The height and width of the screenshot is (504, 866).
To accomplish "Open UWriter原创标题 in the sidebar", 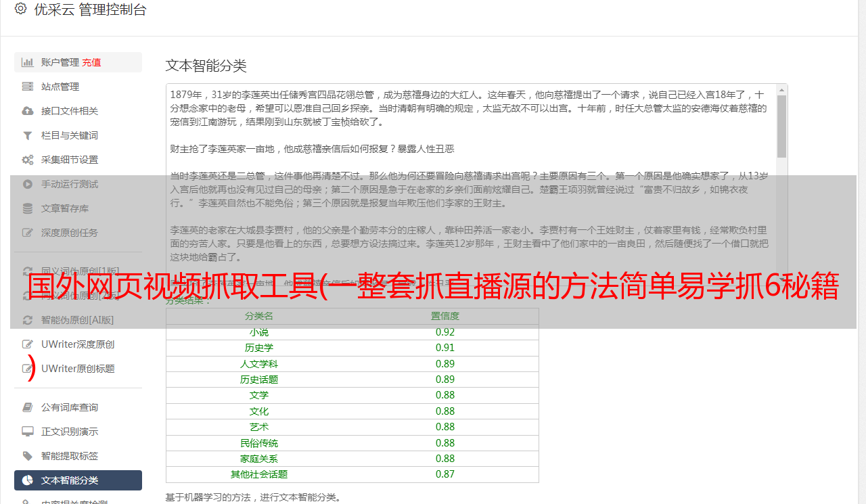I will (78, 369).
